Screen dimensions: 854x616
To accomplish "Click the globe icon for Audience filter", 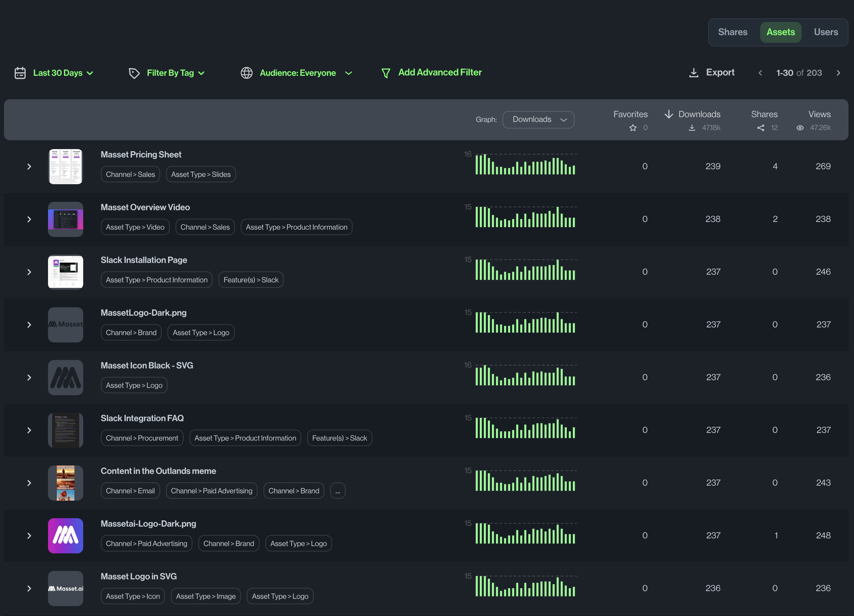I will [x=247, y=73].
